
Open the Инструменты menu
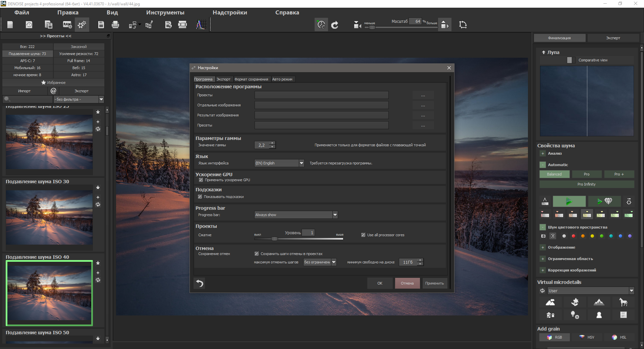(165, 12)
